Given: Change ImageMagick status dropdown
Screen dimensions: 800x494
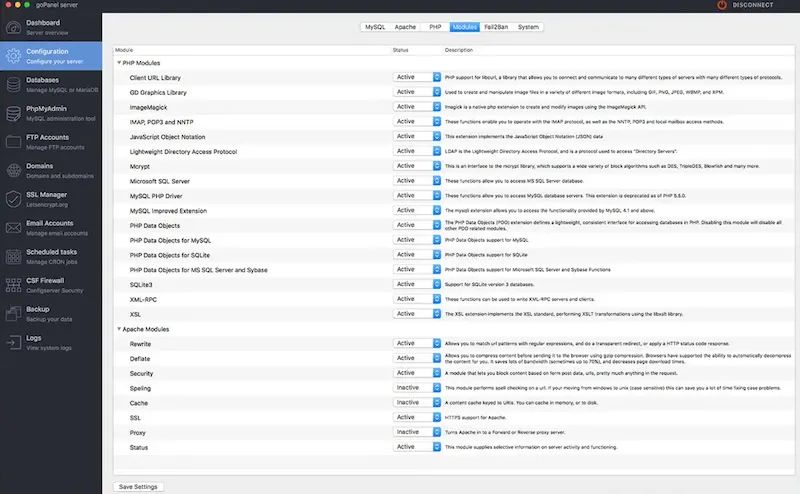Looking at the screenshot, I should (417, 107).
